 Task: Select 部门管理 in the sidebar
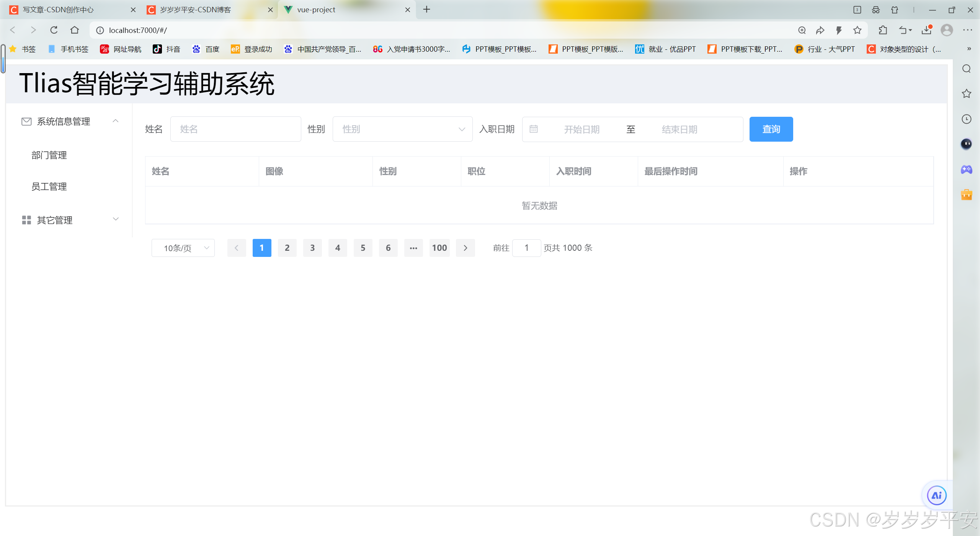pyautogui.click(x=49, y=155)
